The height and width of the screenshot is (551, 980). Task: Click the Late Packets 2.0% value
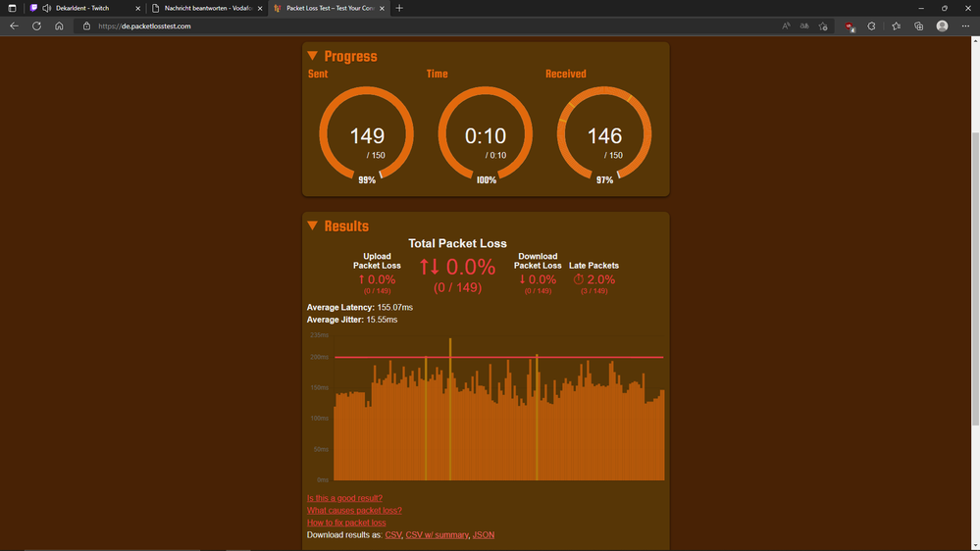click(x=593, y=279)
